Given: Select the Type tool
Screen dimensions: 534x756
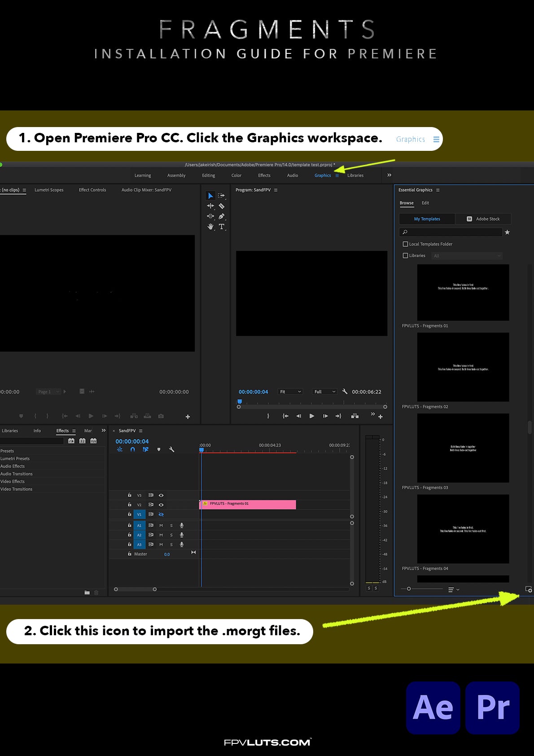Looking at the screenshot, I should coord(221,227).
